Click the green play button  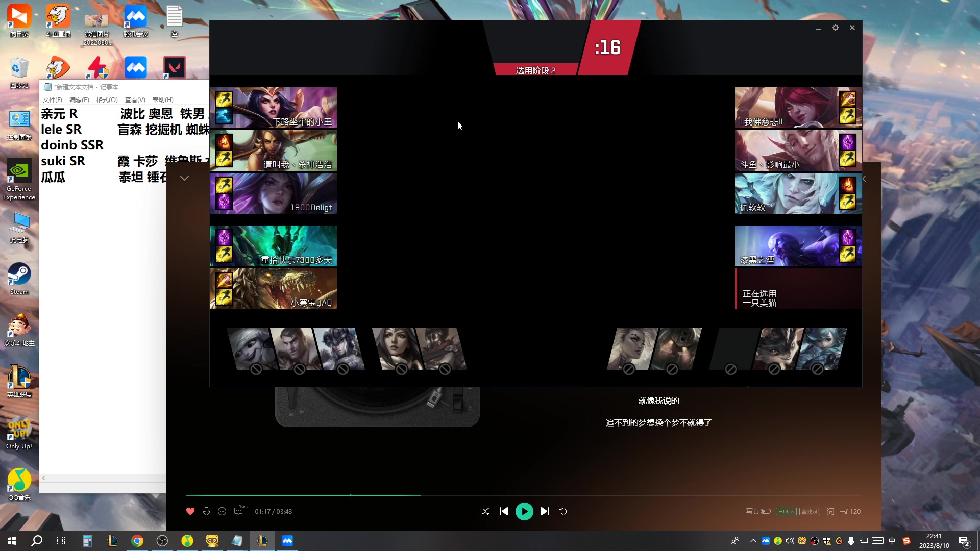click(x=524, y=511)
